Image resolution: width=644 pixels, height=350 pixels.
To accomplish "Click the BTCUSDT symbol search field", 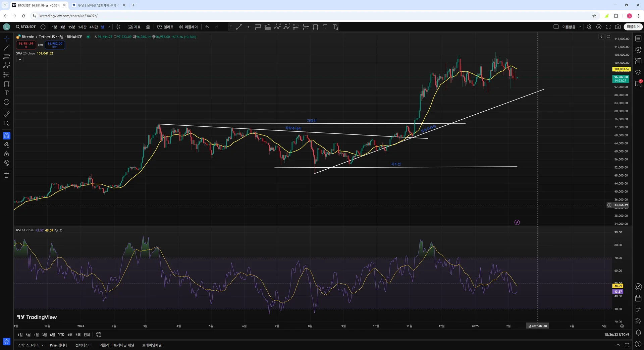I will [x=26, y=27].
